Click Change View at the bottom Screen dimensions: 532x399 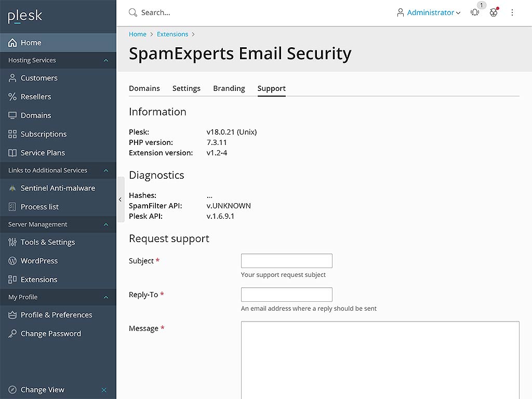[42, 390]
